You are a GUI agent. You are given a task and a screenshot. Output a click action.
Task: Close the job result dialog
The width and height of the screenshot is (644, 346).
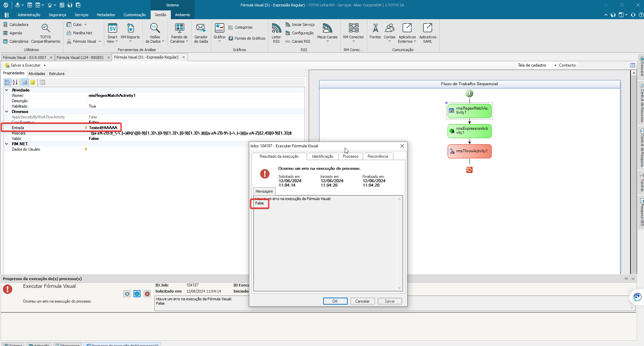(402, 146)
